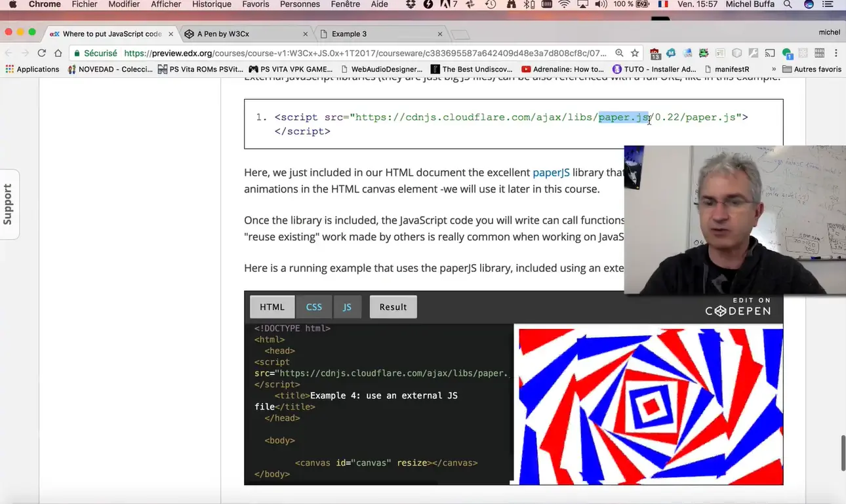Open the Siri icon in menu bar

[x=809, y=5]
